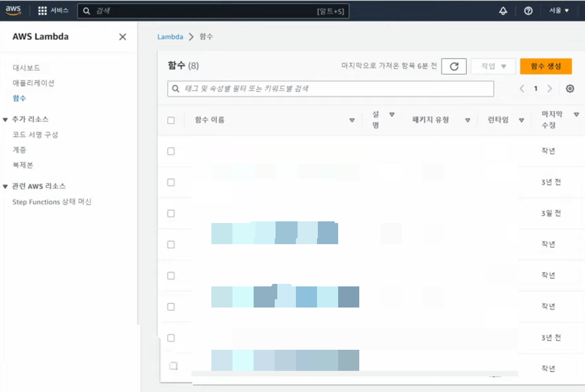Check the seventh row checkbox

tap(171, 338)
